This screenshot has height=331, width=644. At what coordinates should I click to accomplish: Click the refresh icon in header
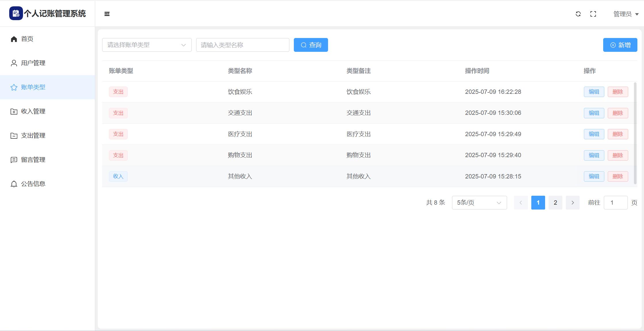pos(578,14)
